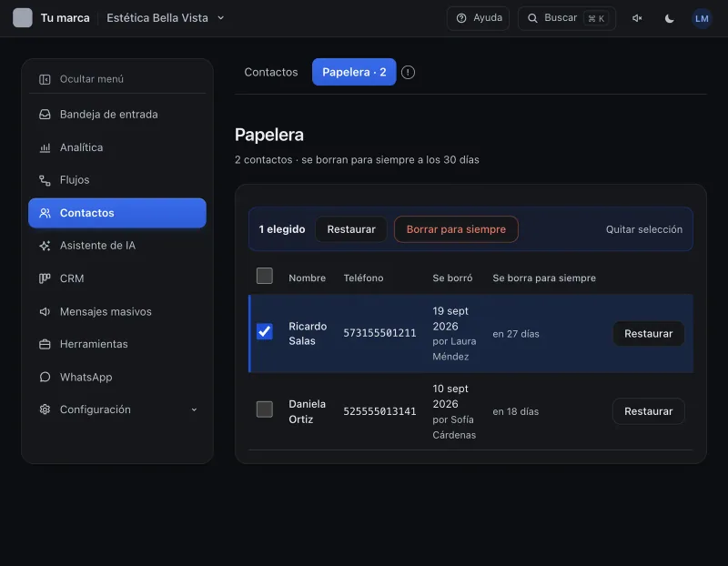
Task: Click the '1 elegido' label
Action: click(x=282, y=229)
